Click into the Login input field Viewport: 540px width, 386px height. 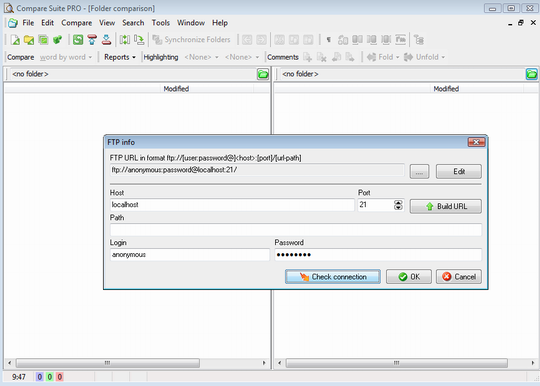189,254
